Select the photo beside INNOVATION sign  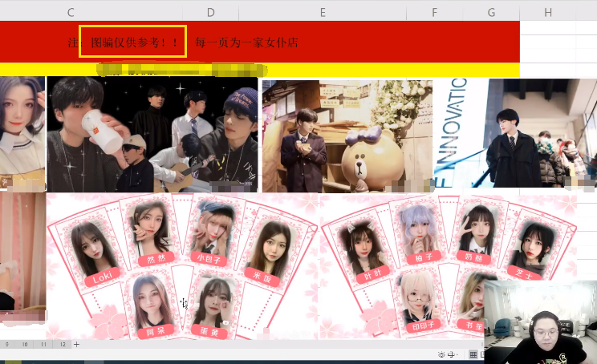click(x=515, y=133)
